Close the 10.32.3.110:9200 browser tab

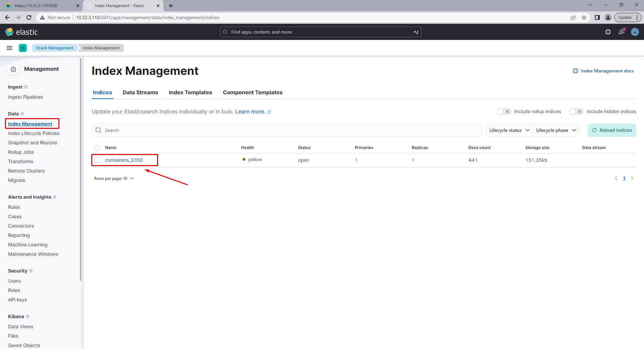[x=78, y=6]
